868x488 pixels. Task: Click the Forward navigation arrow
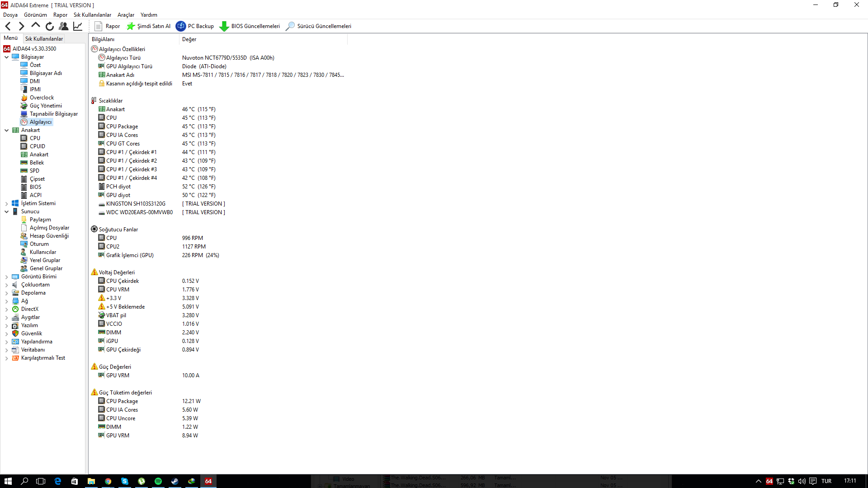click(x=21, y=26)
